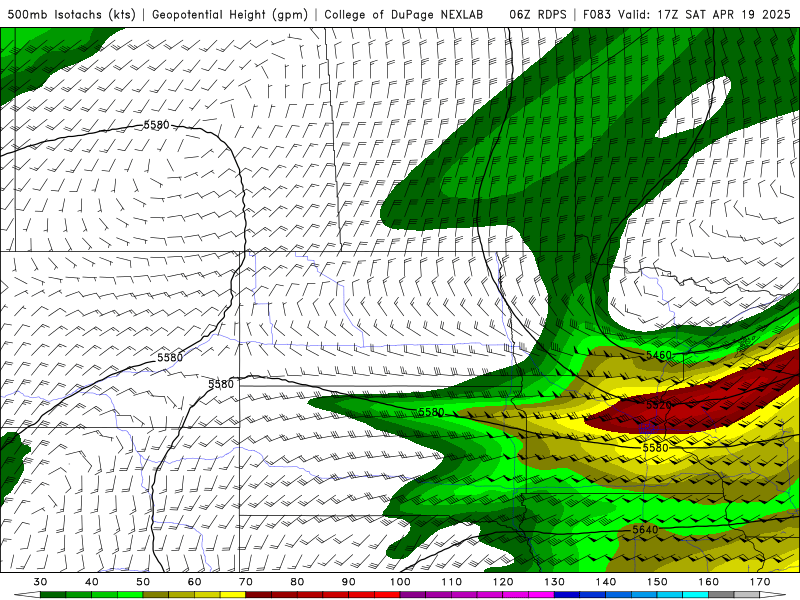
Task: Click the "F083" forecast hour text
Action: (x=596, y=14)
